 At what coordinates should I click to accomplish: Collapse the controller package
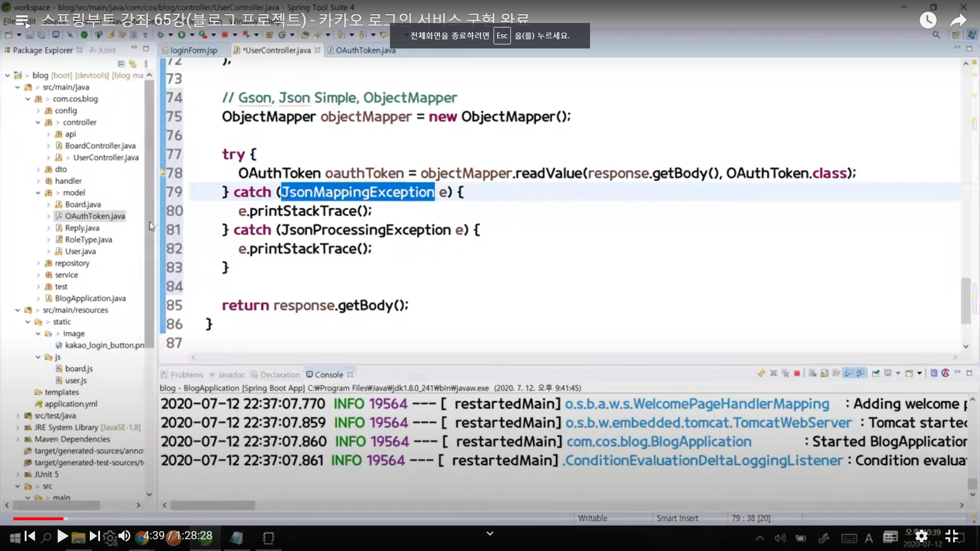pos(38,122)
